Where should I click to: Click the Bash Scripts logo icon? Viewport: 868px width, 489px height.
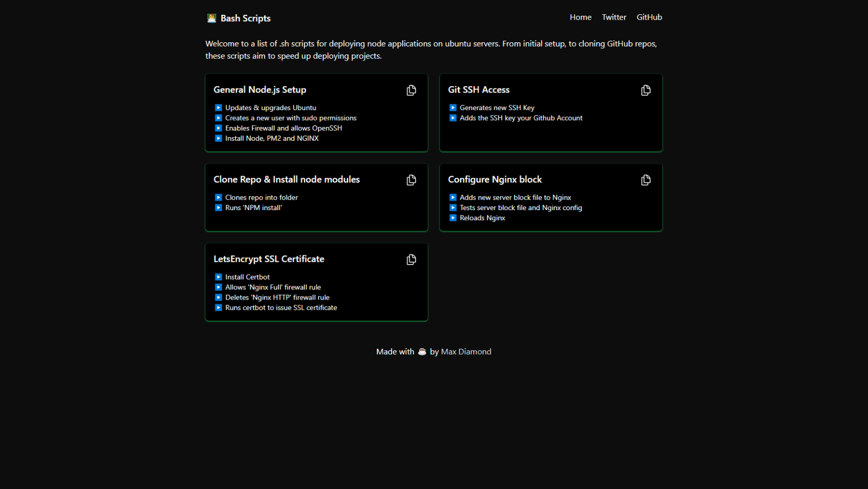[x=212, y=18]
